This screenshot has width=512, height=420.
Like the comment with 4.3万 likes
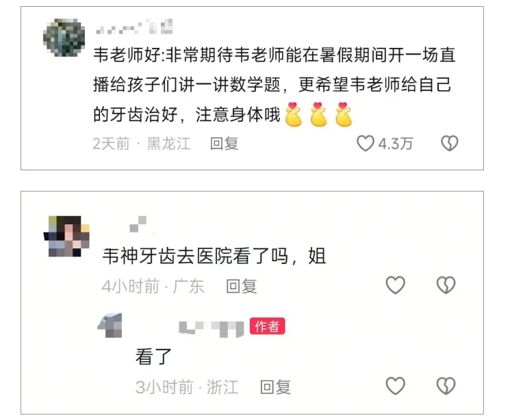click(365, 144)
